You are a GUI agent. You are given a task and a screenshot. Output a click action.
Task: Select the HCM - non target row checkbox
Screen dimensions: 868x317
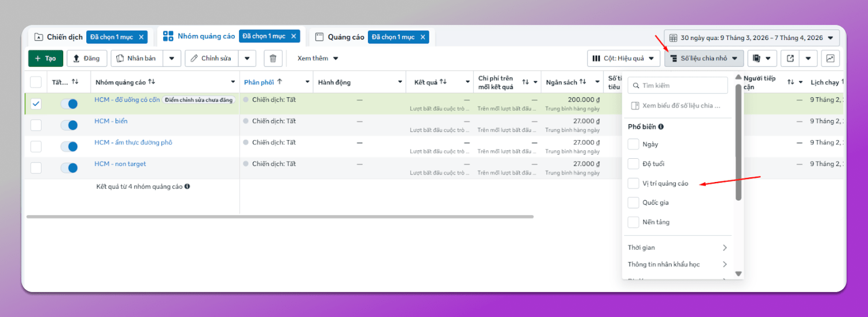tap(36, 168)
